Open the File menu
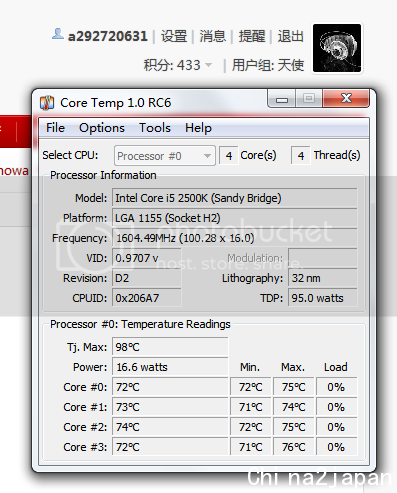Viewport: 397px width, 493px height. coord(55,128)
